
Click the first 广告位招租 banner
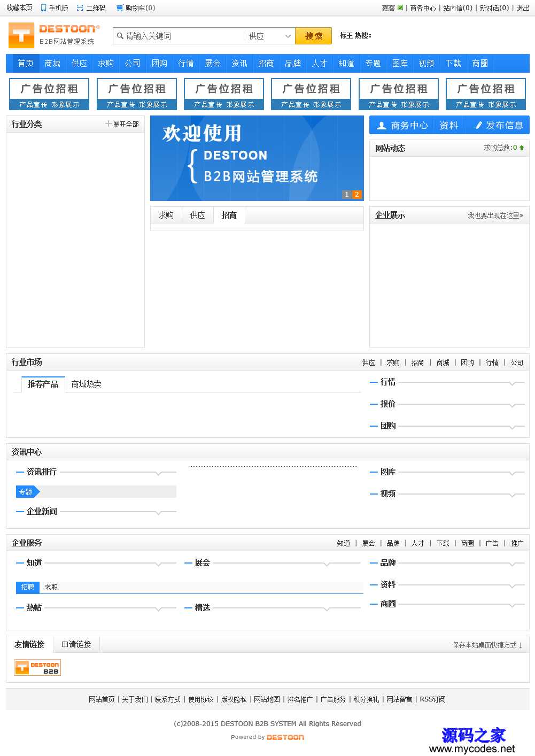coord(49,94)
